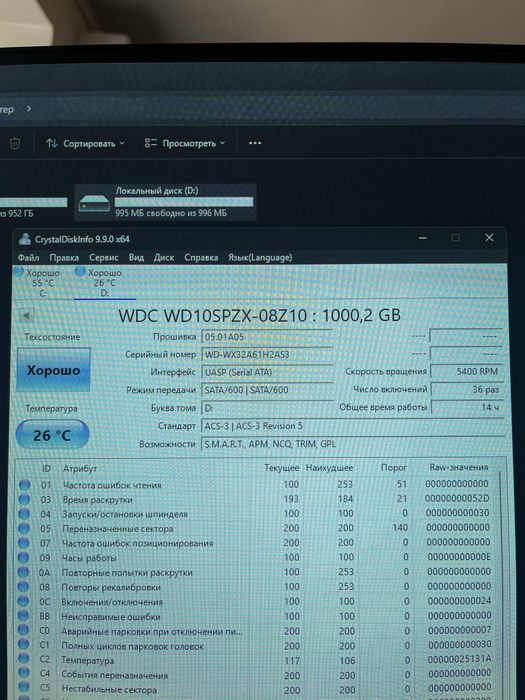Image resolution: width=525 pixels, height=700 pixels.
Task: Click raw value 00000000052D
Action: click(x=457, y=498)
